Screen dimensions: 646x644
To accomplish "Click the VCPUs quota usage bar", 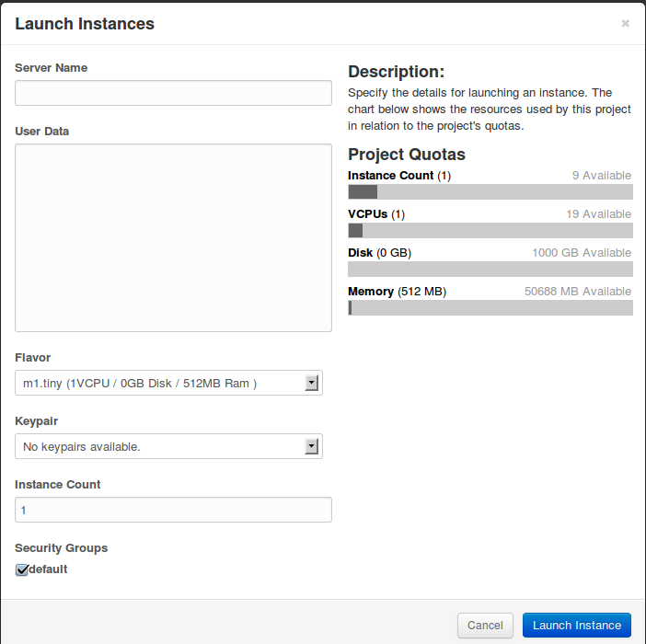I will [490, 230].
